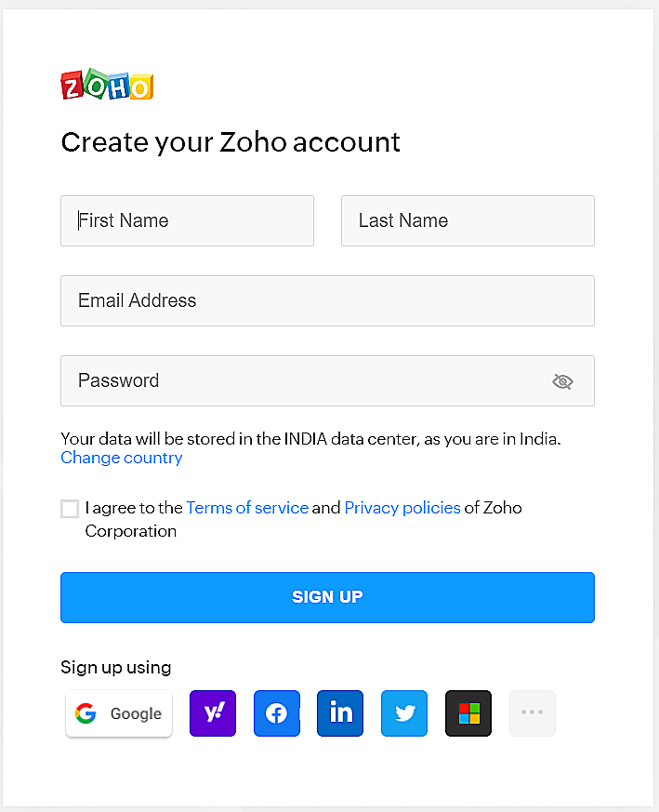Choose Facebook sign-up icon
The height and width of the screenshot is (812, 659).
pos(277,713)
